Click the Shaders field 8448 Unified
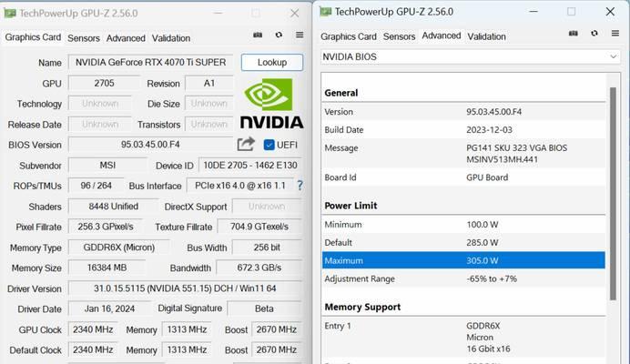 [113, 206]
